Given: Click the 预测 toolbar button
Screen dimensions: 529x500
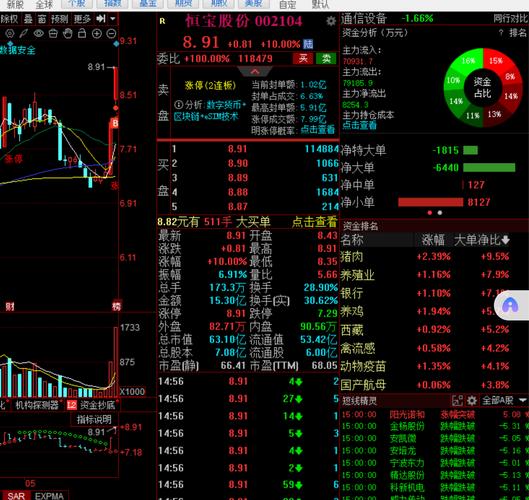Looking at the screenshot, I should coord(60,19).
